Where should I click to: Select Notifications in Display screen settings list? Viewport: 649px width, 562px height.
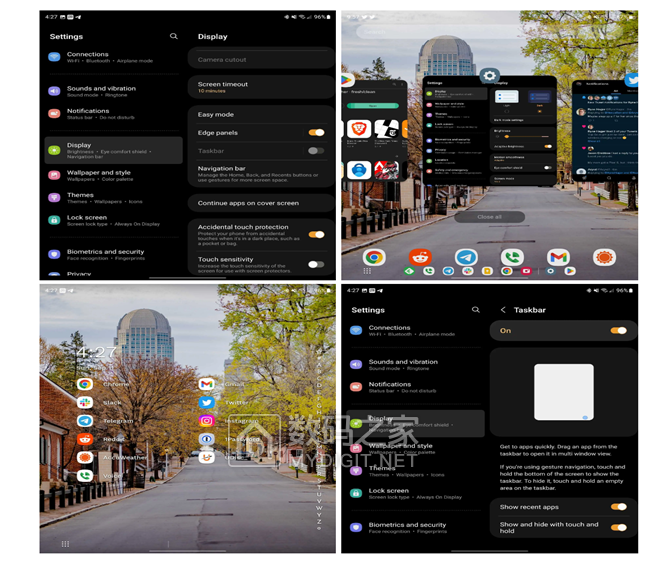pos(113,114)
